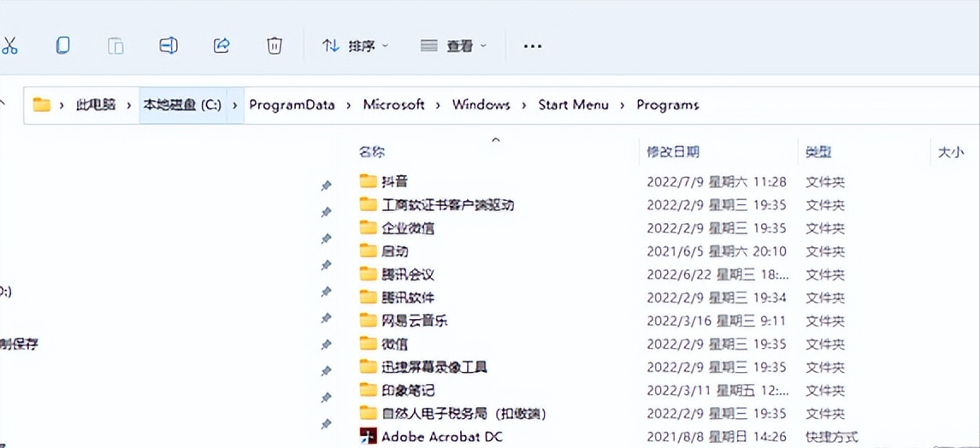The image size is (980, 448).
Task: Click the 微信 folder icon
Action: (369, 343)
